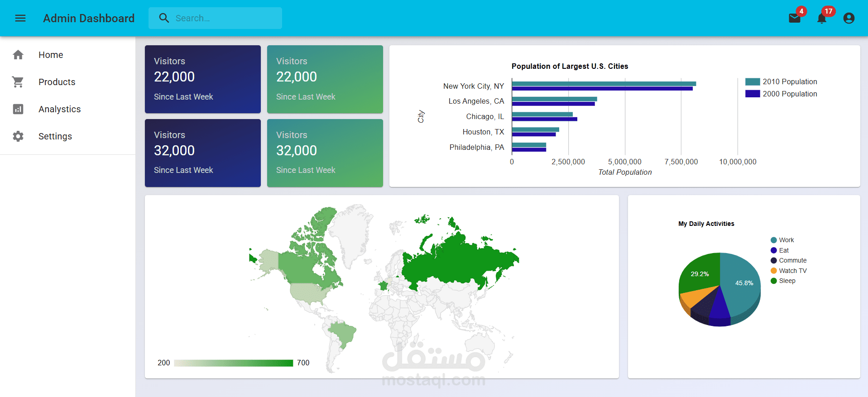Click the Admin Dashboard title

(x=89, y=18)
